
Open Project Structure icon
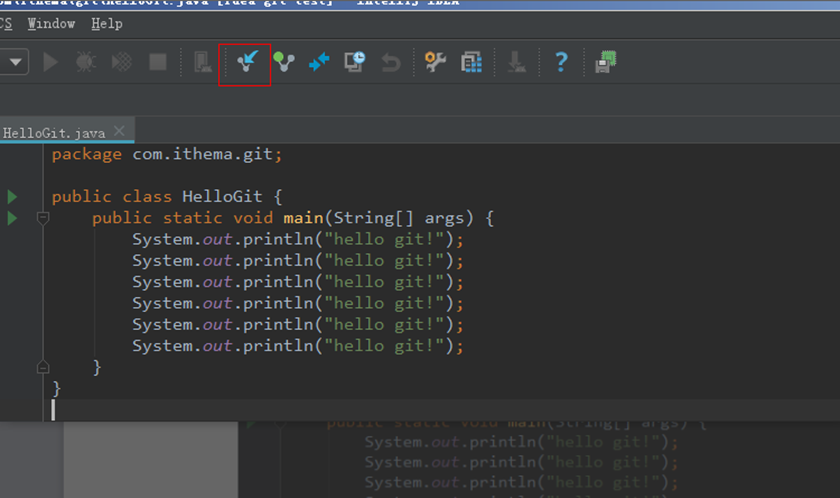(471, 62)
